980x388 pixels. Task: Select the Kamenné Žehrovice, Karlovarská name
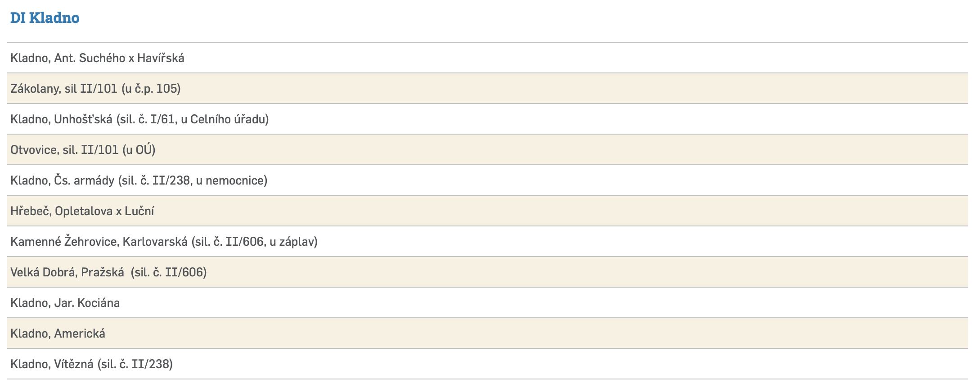tap(99, 242)
